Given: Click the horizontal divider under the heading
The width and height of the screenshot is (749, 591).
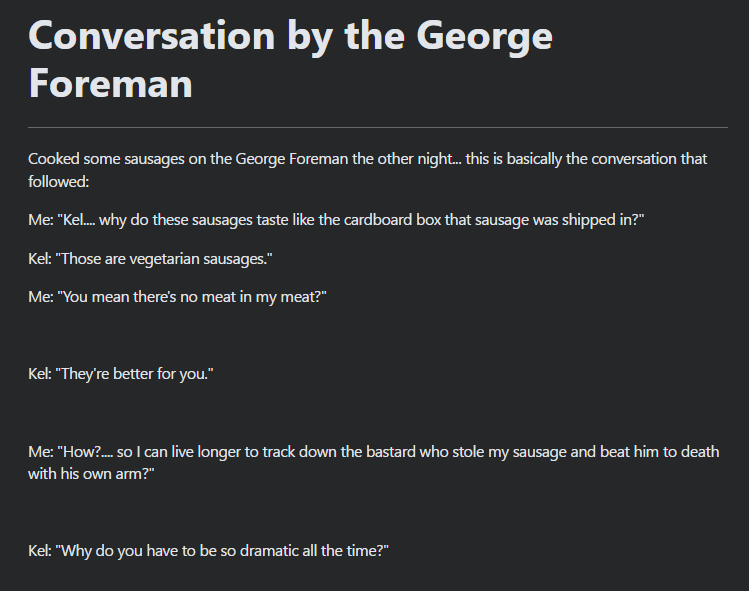Looking at the screenshot, I should pyautogui.click(x=378, y=128).
